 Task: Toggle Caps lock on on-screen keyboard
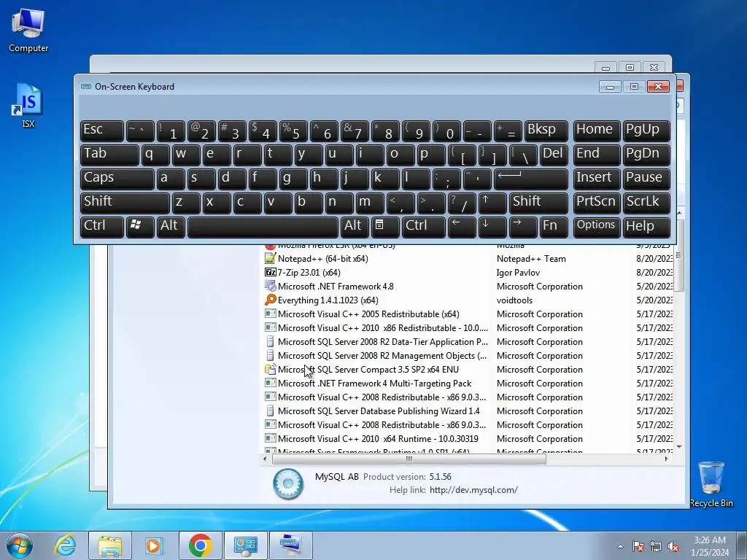tap(117, 179)
